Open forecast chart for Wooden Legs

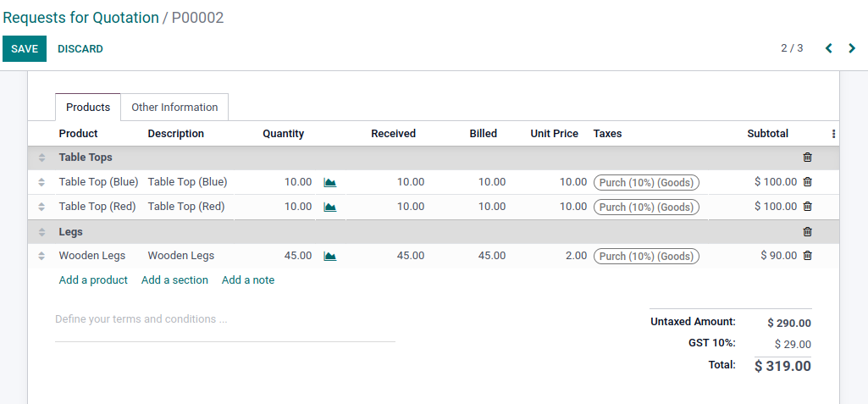click(330, 257)
